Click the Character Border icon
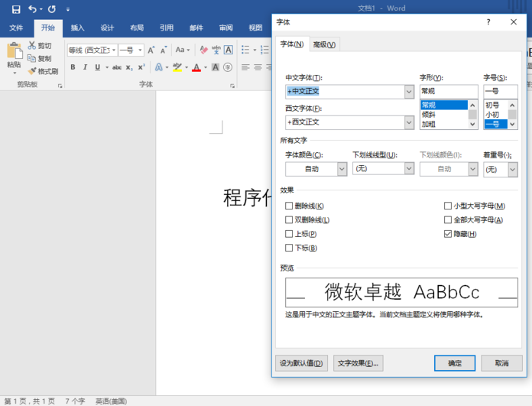The image size is (532, 406). pos(229,50)
